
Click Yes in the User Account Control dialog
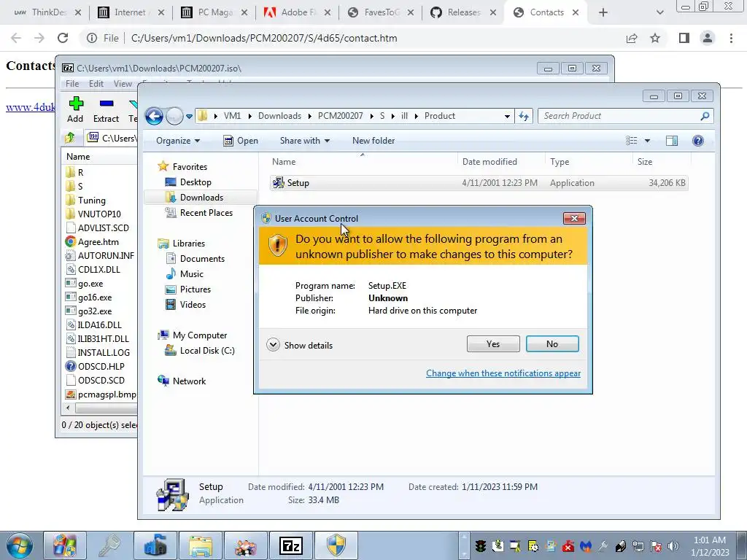pyautogui.click(x=493, y=344)
